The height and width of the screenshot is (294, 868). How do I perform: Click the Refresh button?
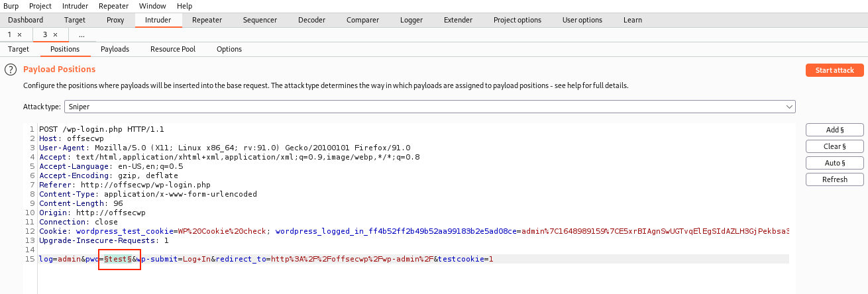pos(834,179)
